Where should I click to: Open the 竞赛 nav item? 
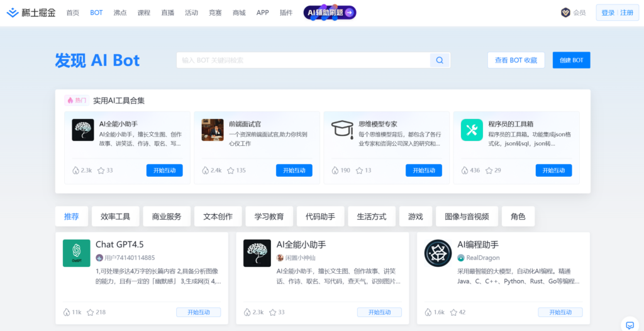pos(215,13)
